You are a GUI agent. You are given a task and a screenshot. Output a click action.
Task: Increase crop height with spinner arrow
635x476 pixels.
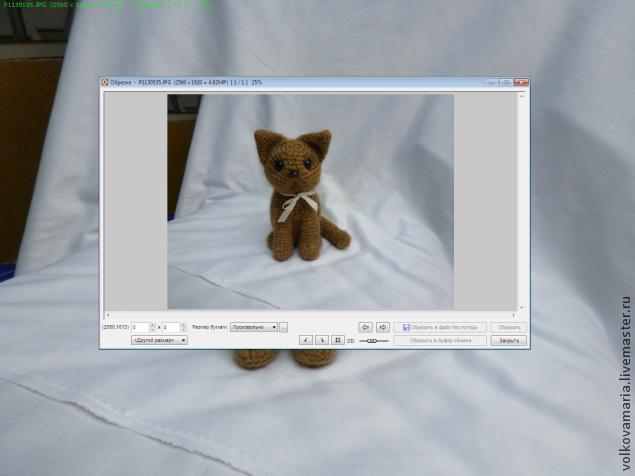pos(183,324)
